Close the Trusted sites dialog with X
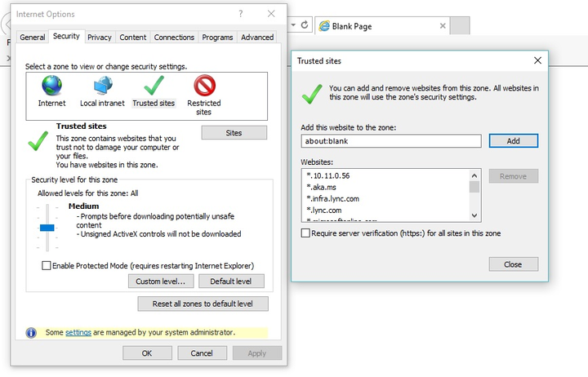The width and height of the screenshot is (588, 377). pos(537,60)
